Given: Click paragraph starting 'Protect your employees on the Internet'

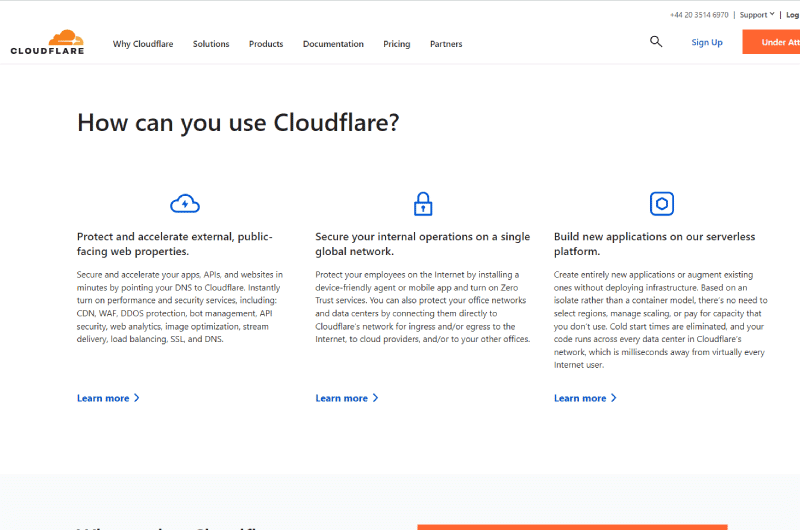Looking at the screenshot, I should (x=422, y=307).
